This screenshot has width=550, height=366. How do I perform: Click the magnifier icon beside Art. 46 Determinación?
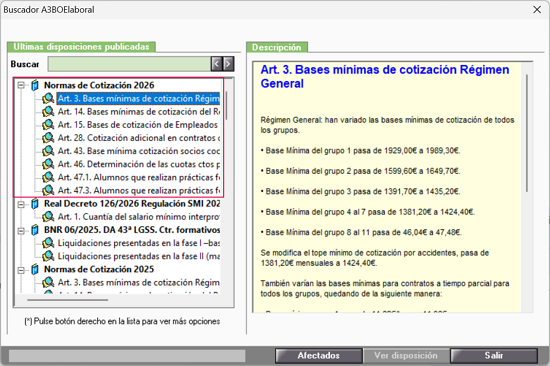(48, 164)
